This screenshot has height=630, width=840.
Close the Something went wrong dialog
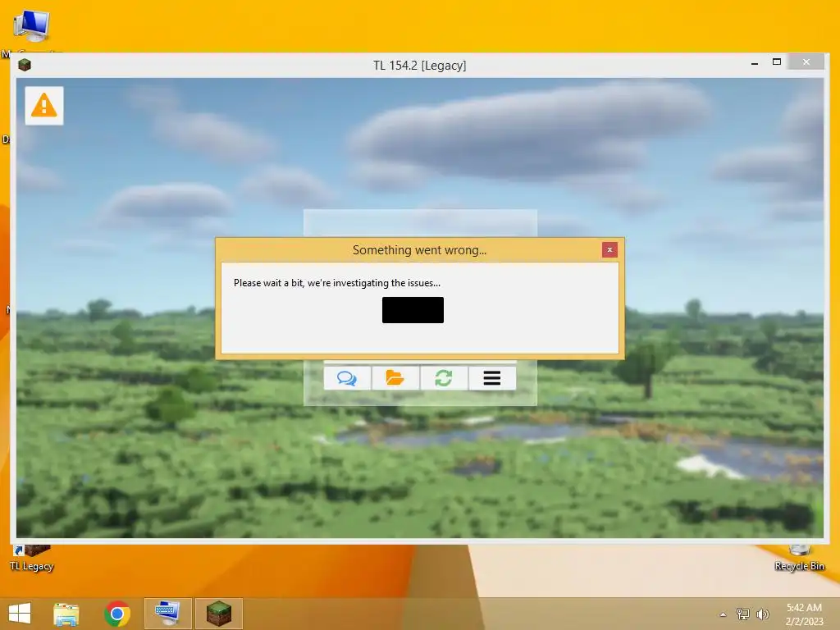(609, 249)
